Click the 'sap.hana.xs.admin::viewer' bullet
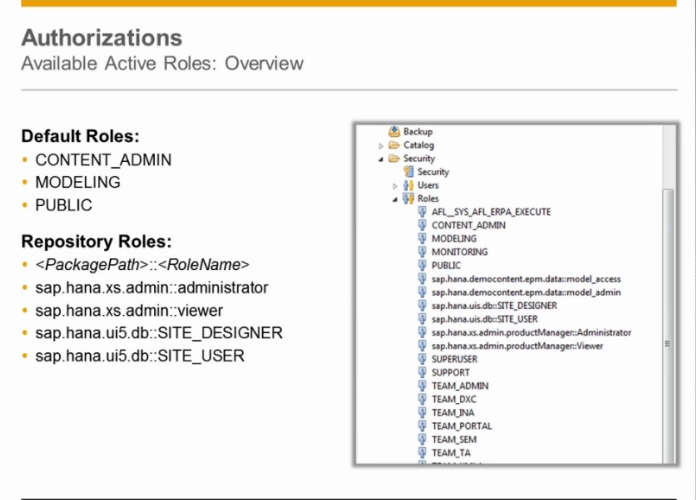The height and width of the screenshot is (500, 696). tap(129, 310)
